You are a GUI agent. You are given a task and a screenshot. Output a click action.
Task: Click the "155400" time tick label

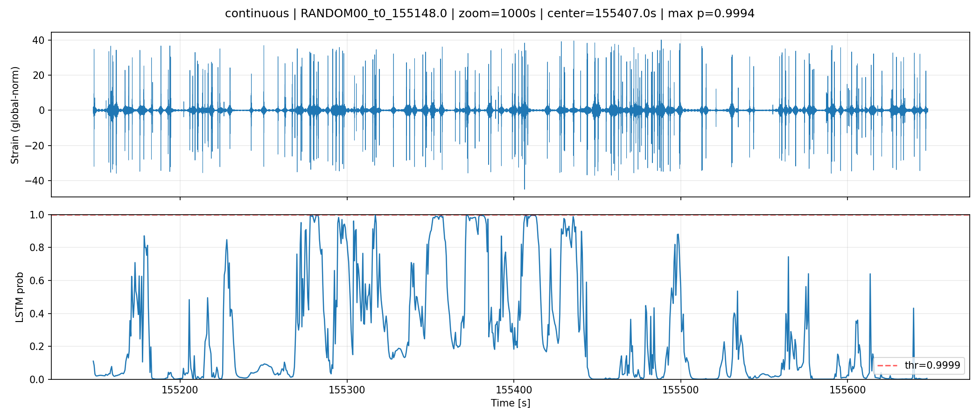click(514, 390)
